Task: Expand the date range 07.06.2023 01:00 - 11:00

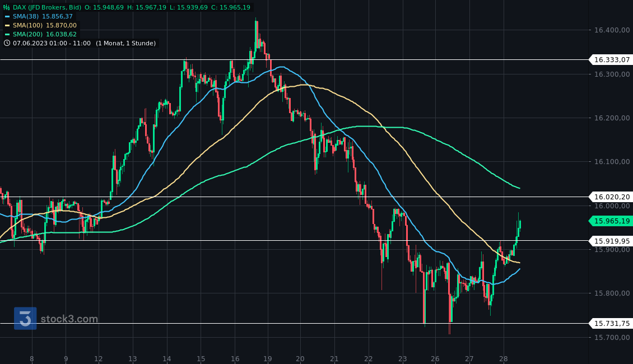Action: tap(50, 43)
